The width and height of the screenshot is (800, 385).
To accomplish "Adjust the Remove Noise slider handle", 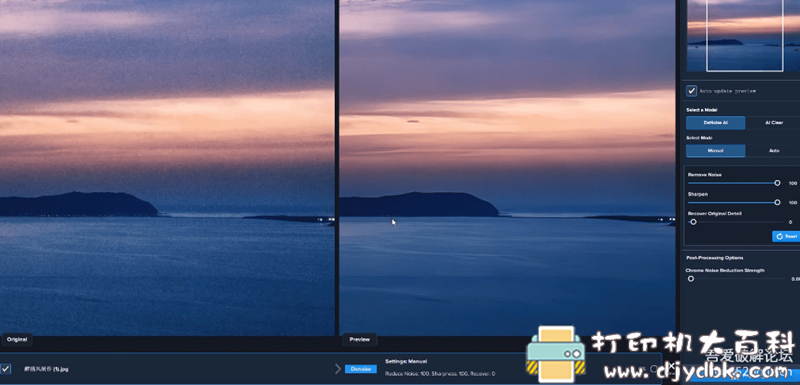I will 777,183.
